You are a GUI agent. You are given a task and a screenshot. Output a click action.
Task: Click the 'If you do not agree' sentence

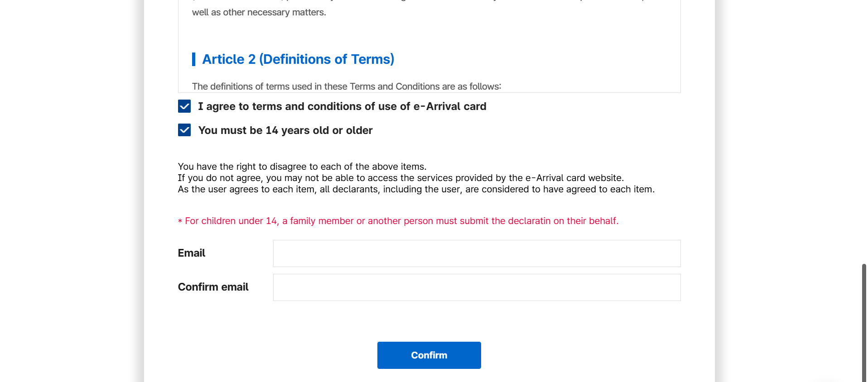point(401,178)
